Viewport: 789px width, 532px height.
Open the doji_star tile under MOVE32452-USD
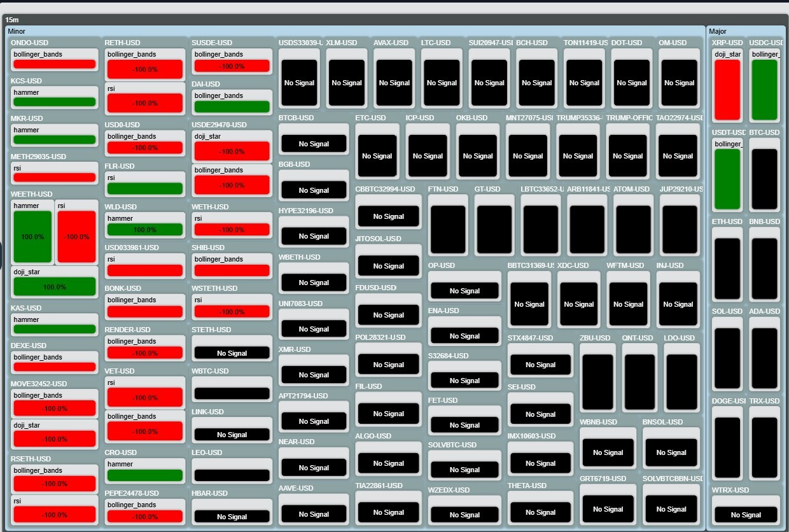pyautogui.click(x=54, y=438)
